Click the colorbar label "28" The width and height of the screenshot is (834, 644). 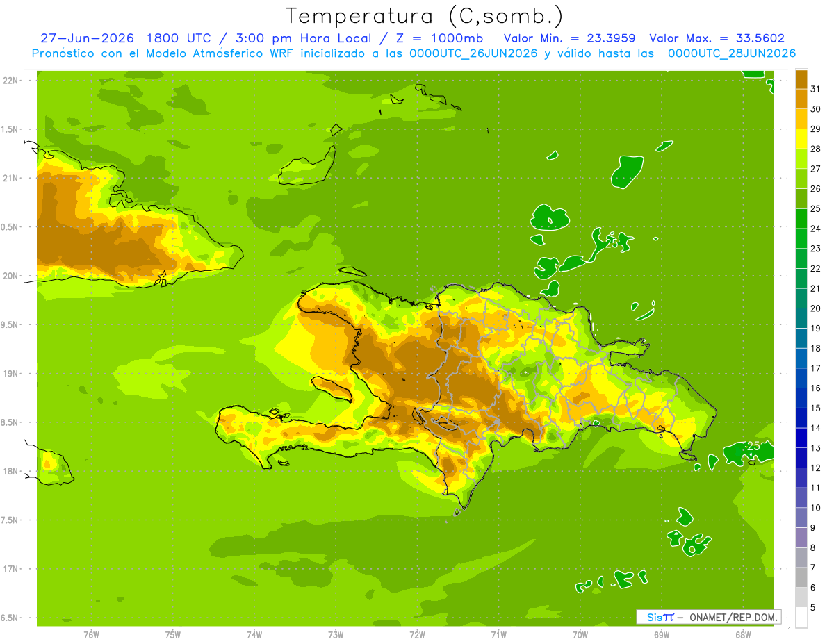[815, 149]
